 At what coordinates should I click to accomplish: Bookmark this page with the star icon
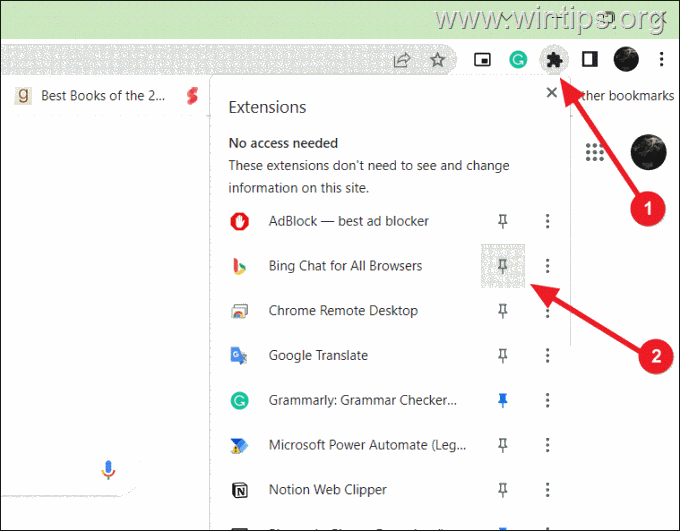(438, 59)
